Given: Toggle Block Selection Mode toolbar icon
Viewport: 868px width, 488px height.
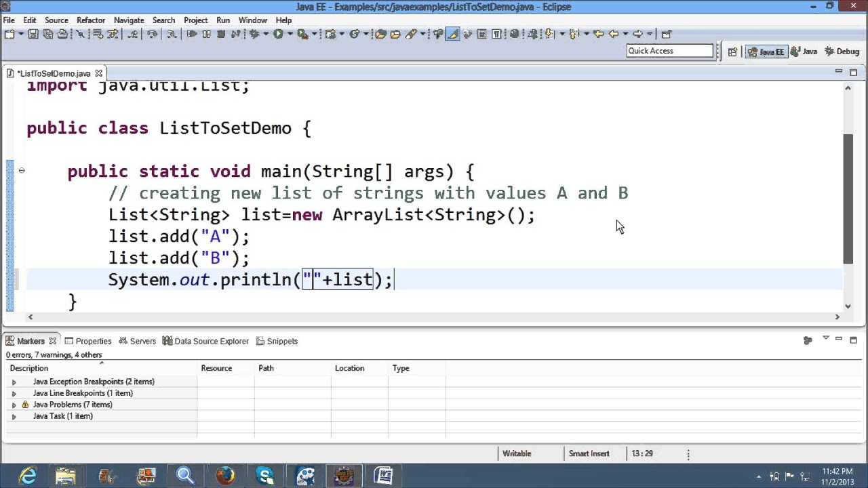Looking at the screenshot, I should click(481, 34).
